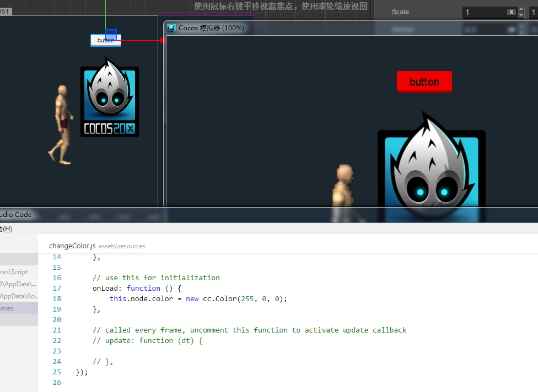Image resolution: width=538 pixels, height=392 pixels.
Task: Select the white button node in scene editor
Action: tap(106, 40)
